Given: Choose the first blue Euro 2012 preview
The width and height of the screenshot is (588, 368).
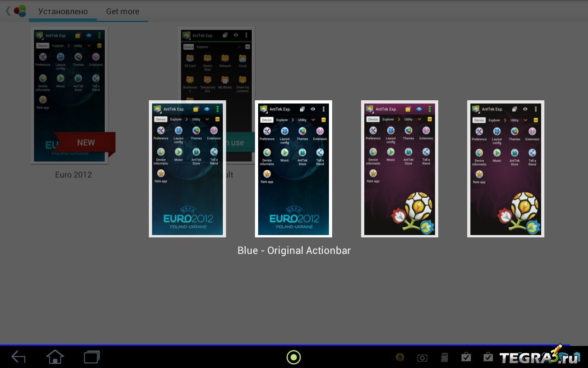Looking at the screenshot, I should point(187,169).
